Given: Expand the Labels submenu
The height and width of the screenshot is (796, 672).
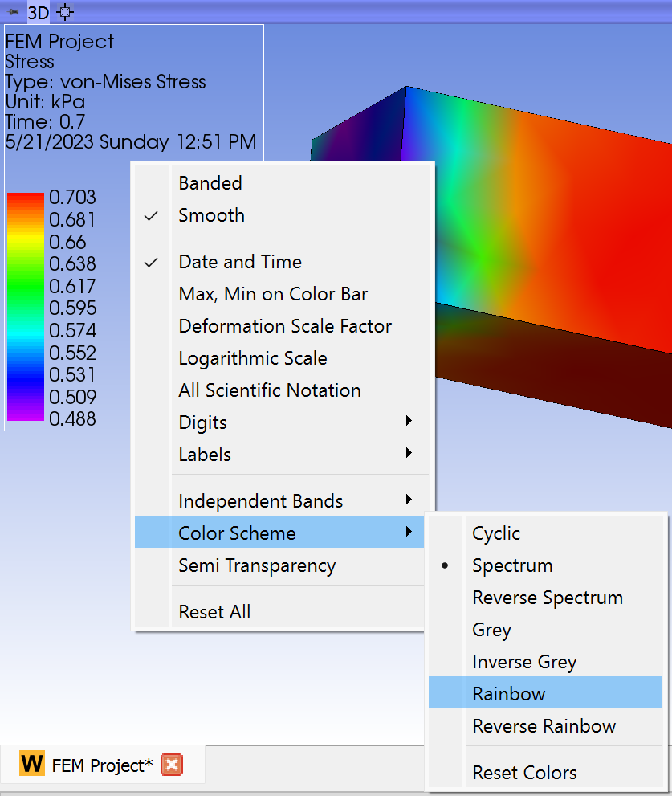Looking at the screenshot, I should pos(204,454).
